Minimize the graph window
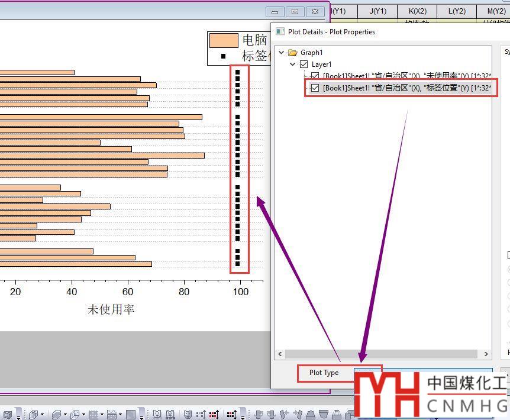The width and height of the screenshot is (510, 420). 275,11
